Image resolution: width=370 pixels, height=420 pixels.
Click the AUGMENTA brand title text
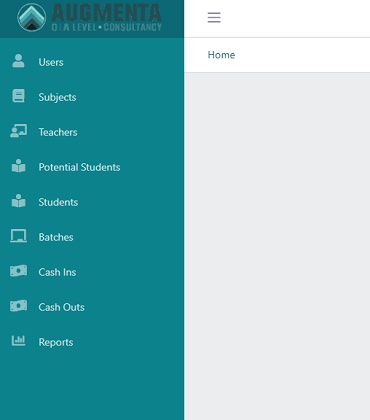click(107, 13)
